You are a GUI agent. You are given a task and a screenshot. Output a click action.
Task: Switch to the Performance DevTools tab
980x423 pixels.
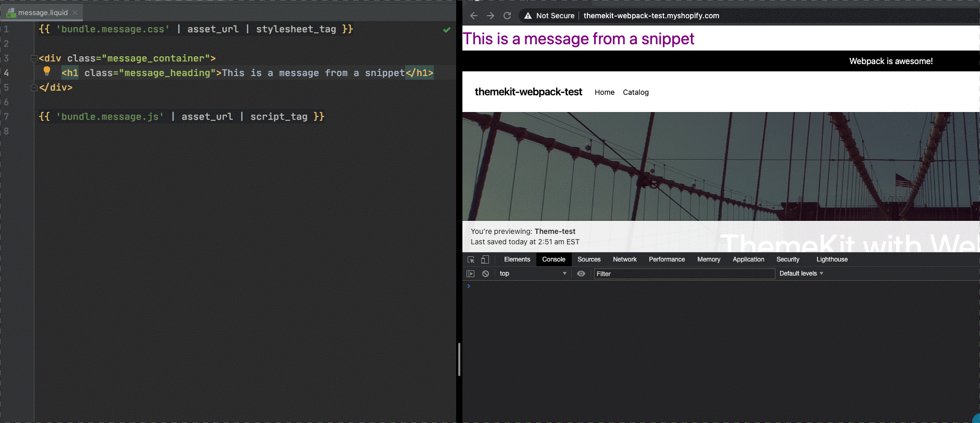tap(667, 259)
